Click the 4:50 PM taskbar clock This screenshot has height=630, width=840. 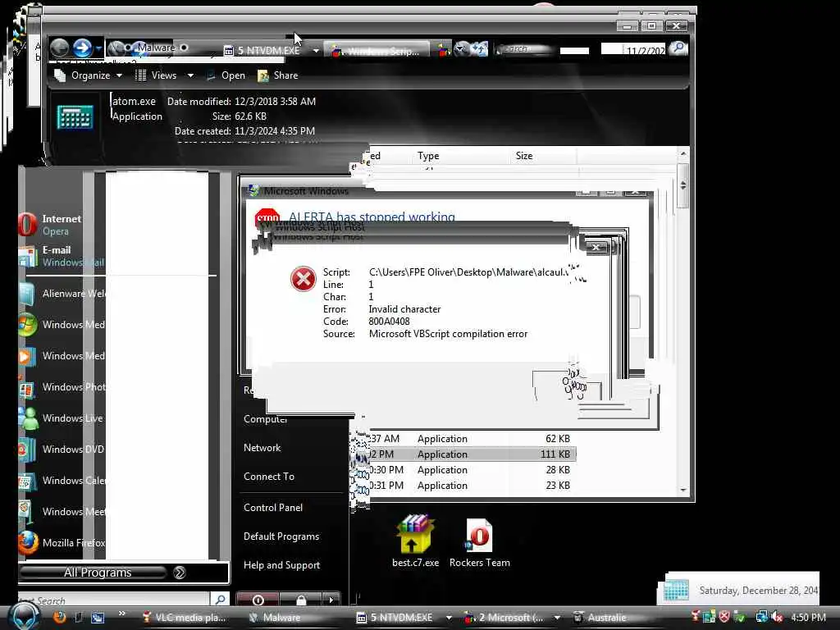tap(808, 618)
